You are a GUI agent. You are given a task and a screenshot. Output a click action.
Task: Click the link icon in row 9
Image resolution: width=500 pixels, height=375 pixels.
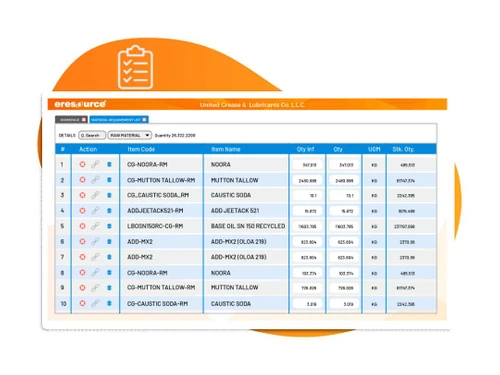point(95,288)
